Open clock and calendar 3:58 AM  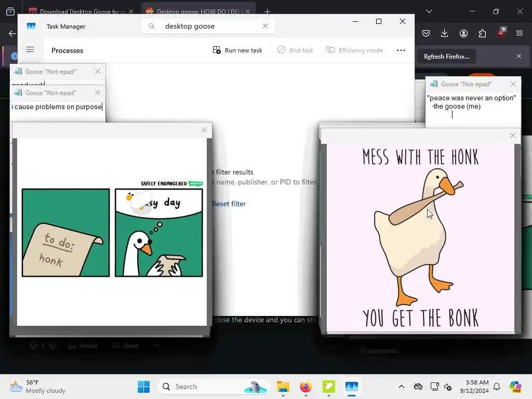[x=474, y=387]
